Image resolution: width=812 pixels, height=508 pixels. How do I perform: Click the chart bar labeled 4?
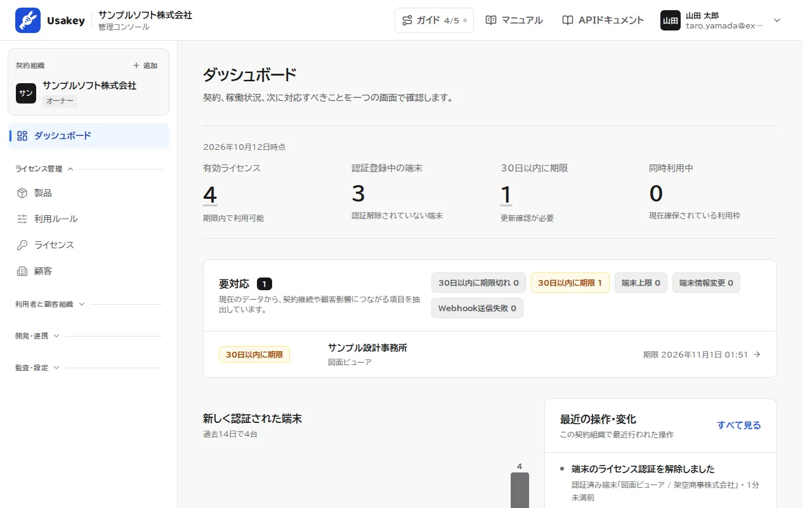(x=520, y=490)
